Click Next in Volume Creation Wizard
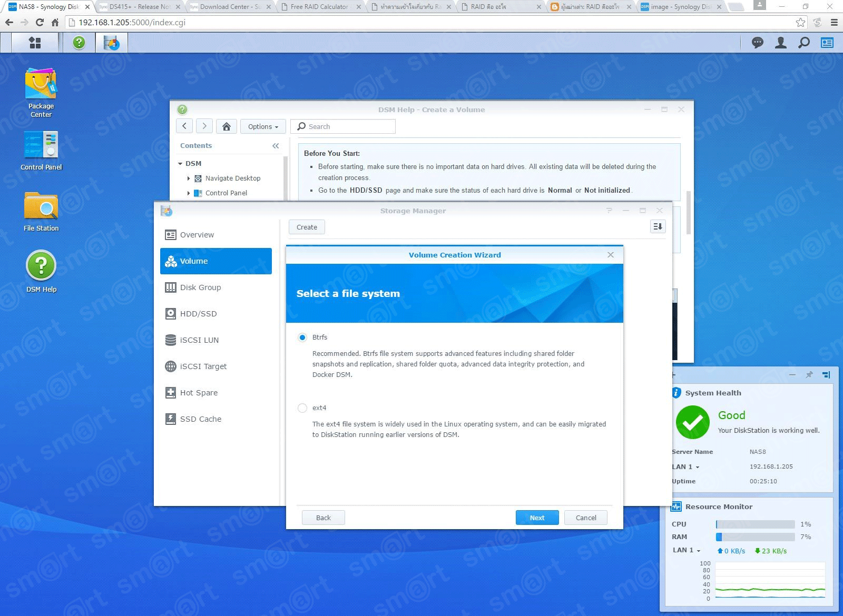 click(x=537, y=518)
